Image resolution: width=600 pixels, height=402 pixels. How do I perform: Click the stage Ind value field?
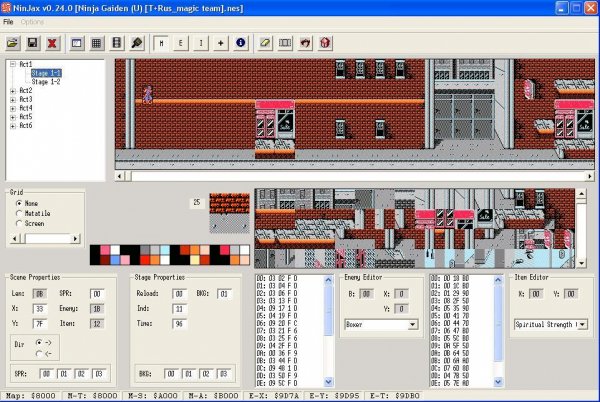tap(179, 309)
